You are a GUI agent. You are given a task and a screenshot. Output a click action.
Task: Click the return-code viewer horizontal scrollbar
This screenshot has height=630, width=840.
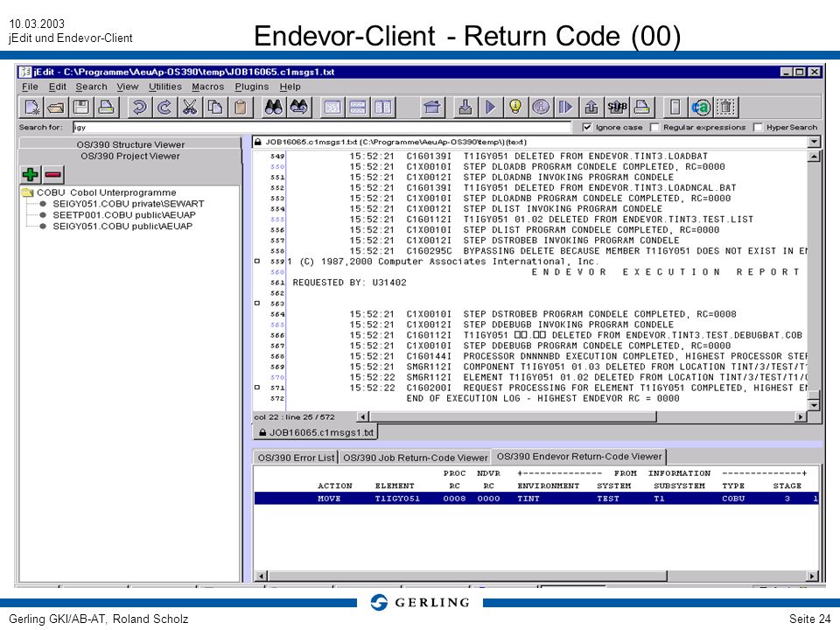pos(467,576)
